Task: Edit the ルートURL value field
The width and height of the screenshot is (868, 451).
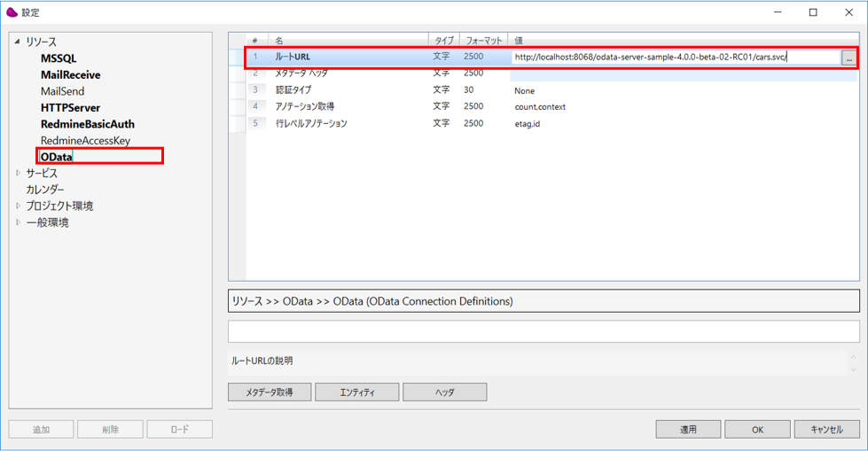Action: coord(674,58)
